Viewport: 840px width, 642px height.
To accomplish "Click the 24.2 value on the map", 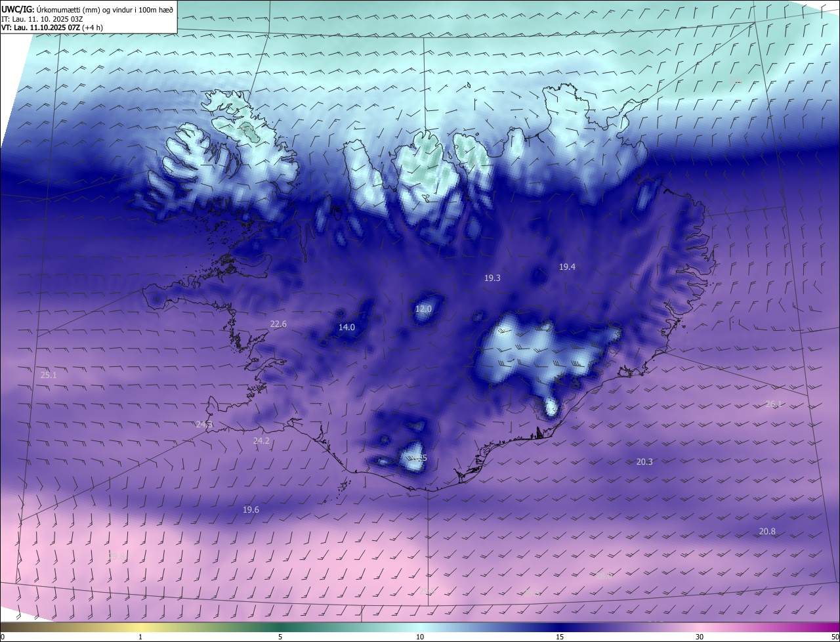I will (261, 441).
